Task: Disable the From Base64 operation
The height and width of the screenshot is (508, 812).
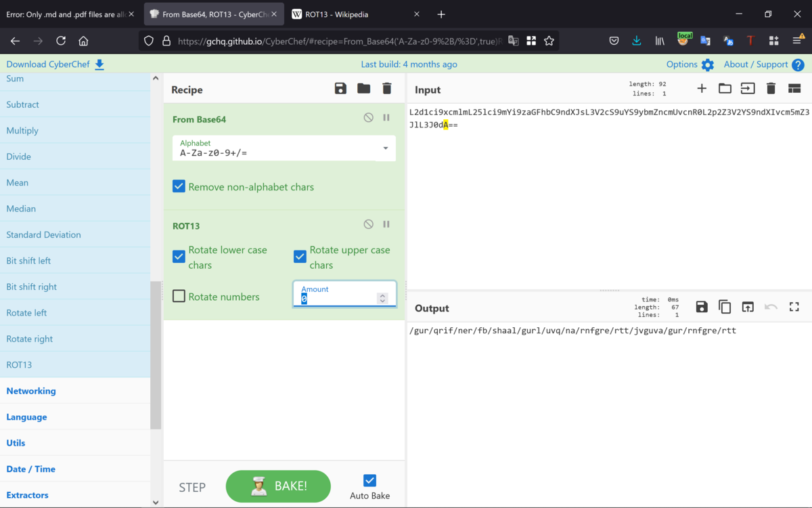Action: pyautogui.click(x=368, y=117)
